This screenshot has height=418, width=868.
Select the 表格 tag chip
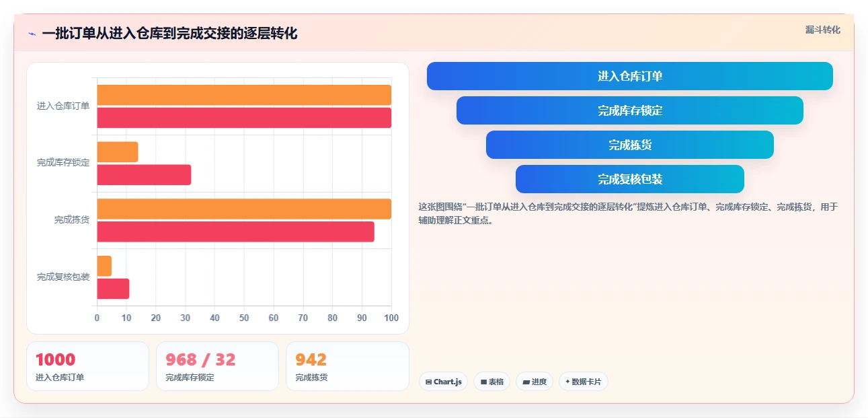(492, 382)
